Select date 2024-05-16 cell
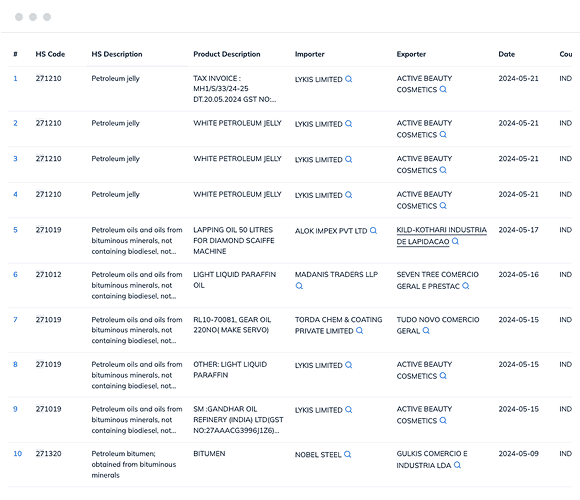This screenshot has width=580, height=500. (x=519, y=274)
